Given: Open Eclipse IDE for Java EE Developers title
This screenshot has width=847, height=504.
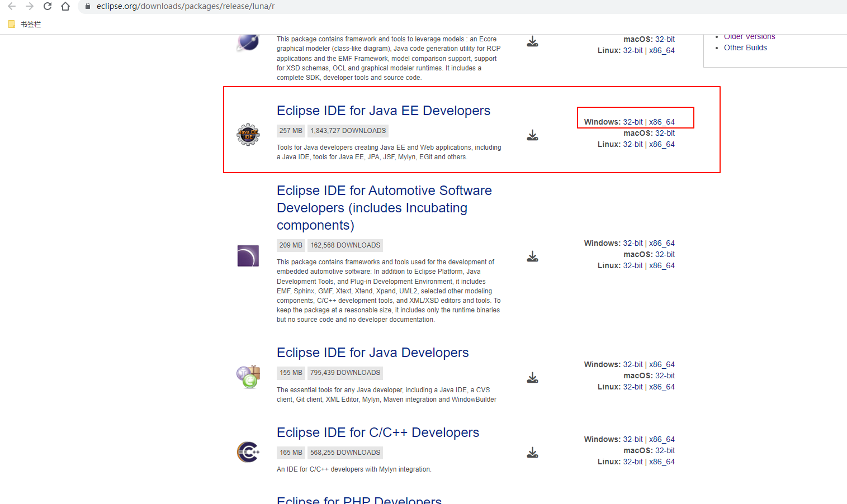Looking at the screenshot, I should [384, 111].
